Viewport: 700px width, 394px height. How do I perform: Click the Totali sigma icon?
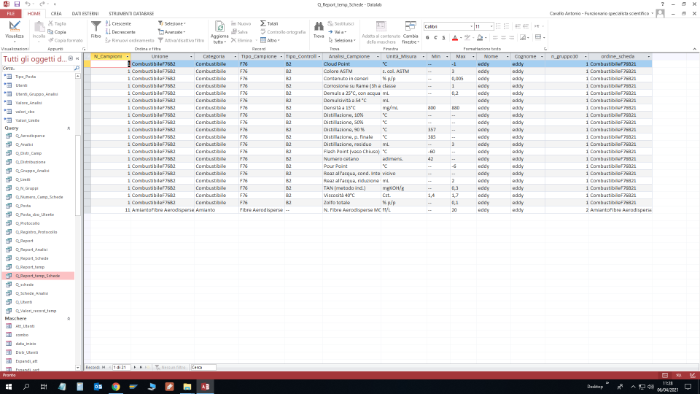pyautogui.click(x=263, y=23)
